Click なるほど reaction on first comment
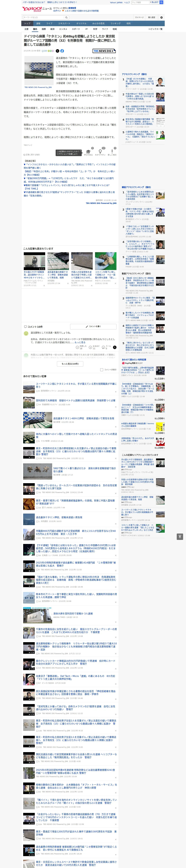186x868 pixels. pos(94,347)
